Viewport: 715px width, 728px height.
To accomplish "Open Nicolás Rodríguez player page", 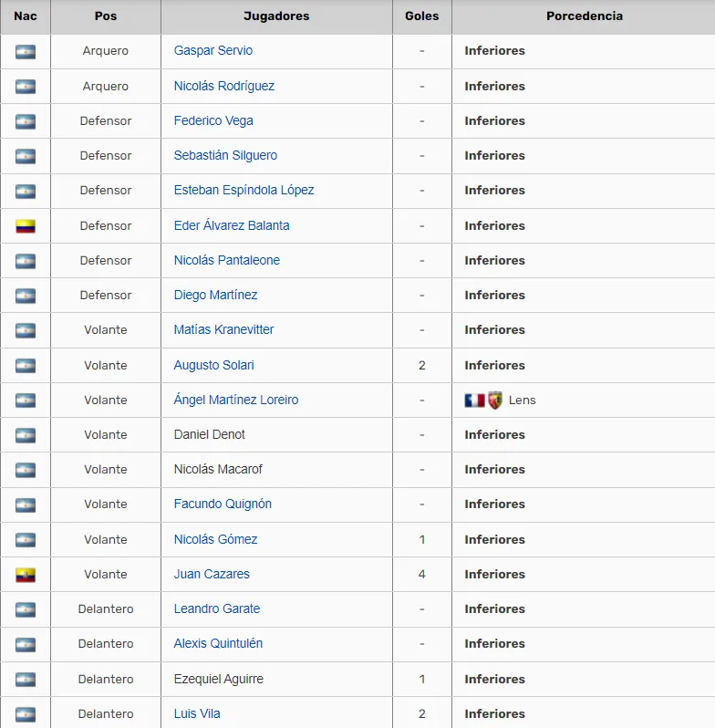I will [223, 86].
